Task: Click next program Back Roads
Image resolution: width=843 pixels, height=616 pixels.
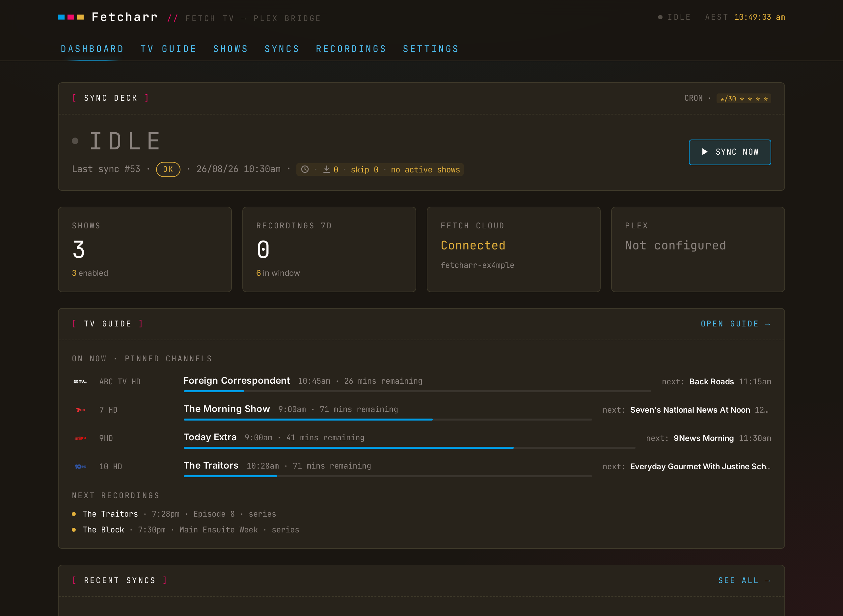Action: coord(712,382)
